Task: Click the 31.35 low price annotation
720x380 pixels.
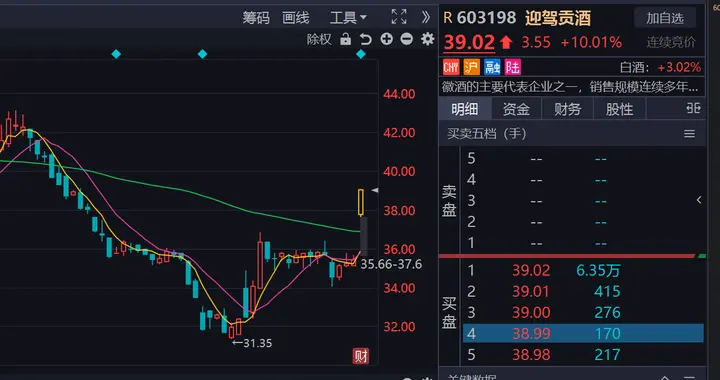Action: [x=252, y=343]
